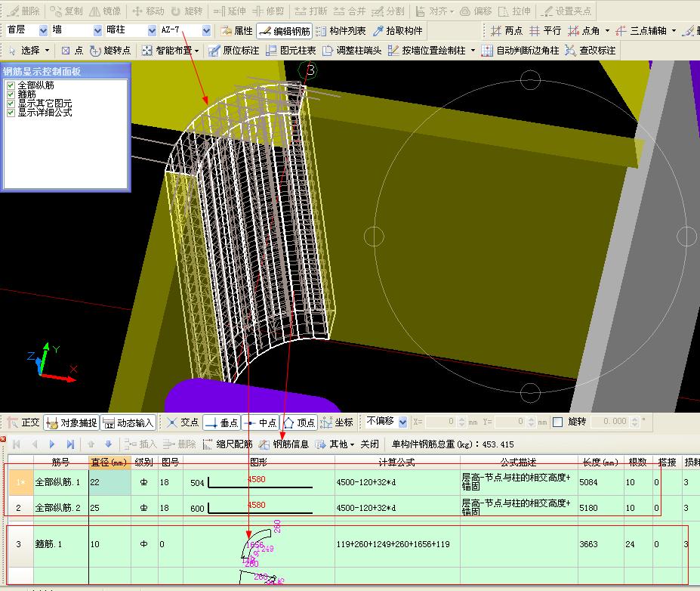The width and height of the screenshot is (700, 591).
Task: Toggle 垂点 (perpendicular) snap
Action: click(x=222, y=422)
